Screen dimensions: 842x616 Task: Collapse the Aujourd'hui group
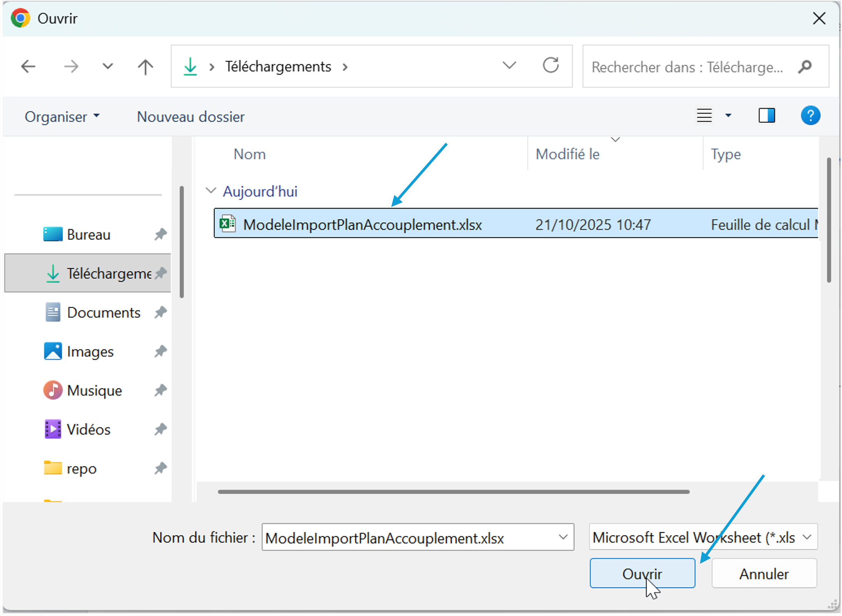[x=211, y=191]
